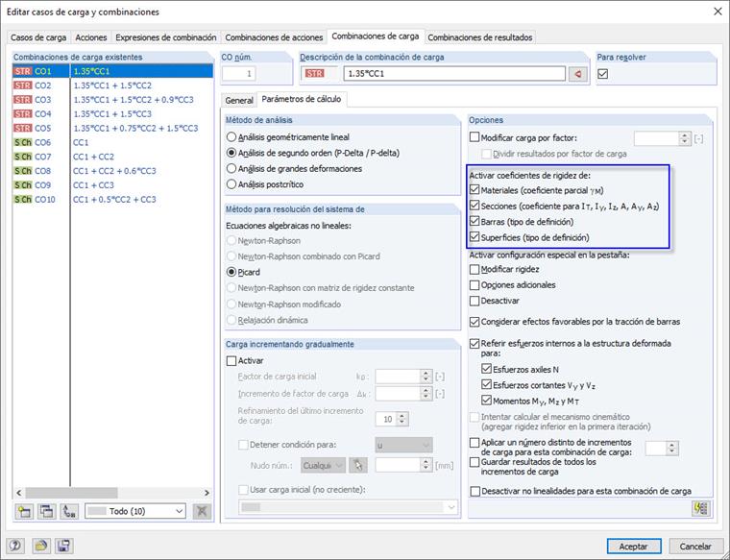
Task: Click the list's left scroll arrow
Action: (x=19, y=493)
